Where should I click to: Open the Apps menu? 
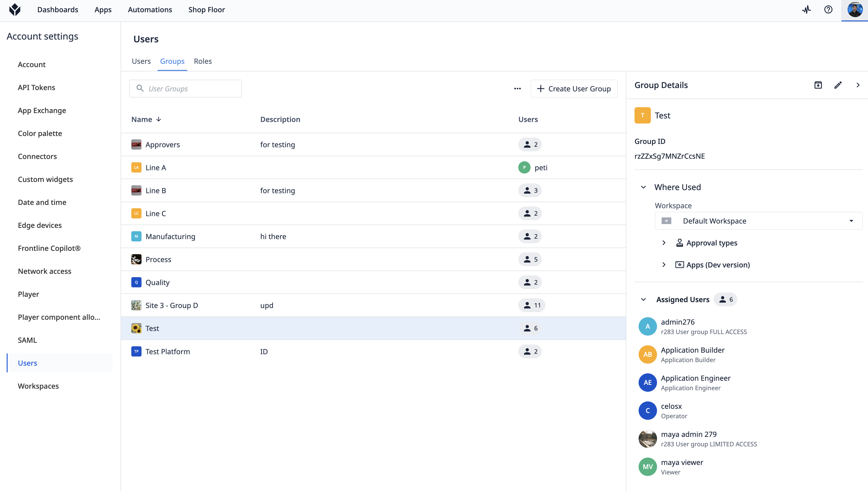pyautogui.click(x=103, y=9)
